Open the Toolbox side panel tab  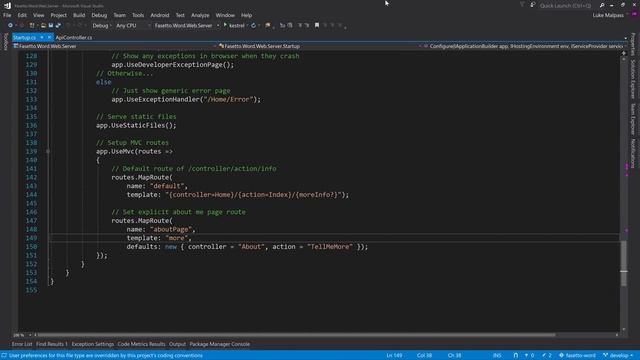(5, 42)
